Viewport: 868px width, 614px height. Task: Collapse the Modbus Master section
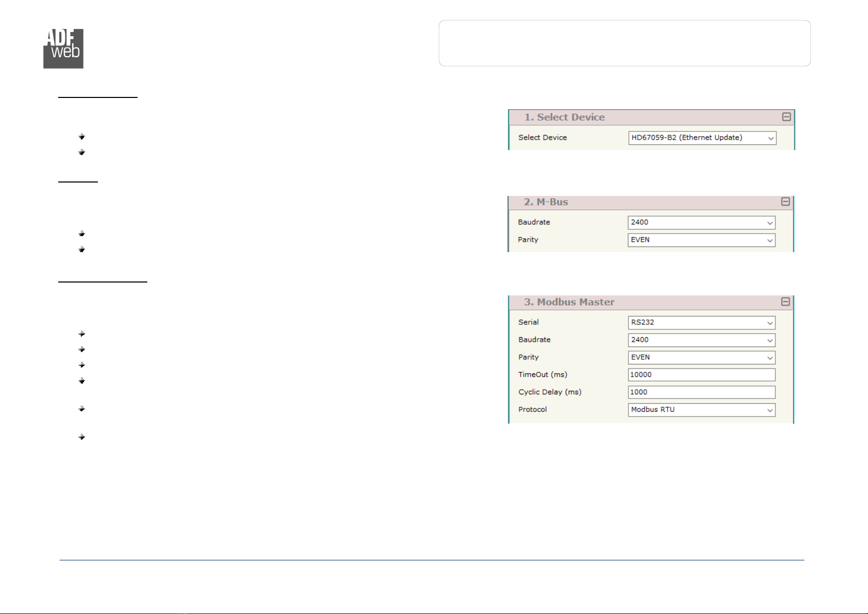[785, 302]
